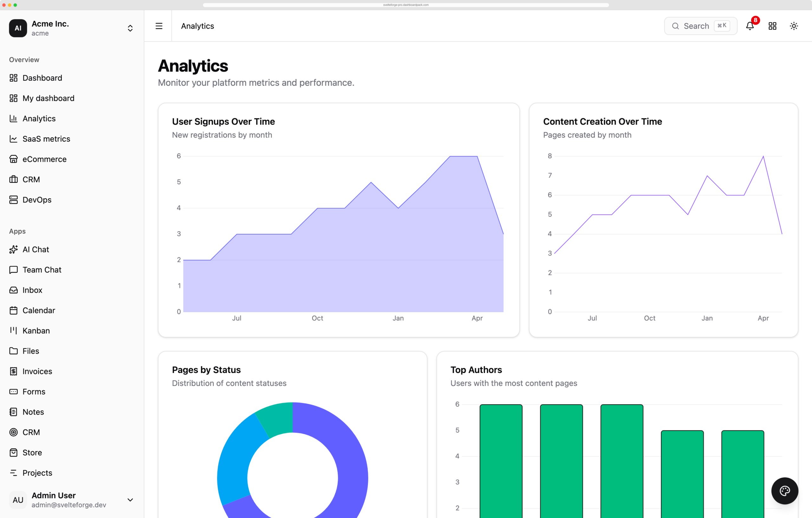Expand the Admin User account menu chevron

click(x=130, y=500)
